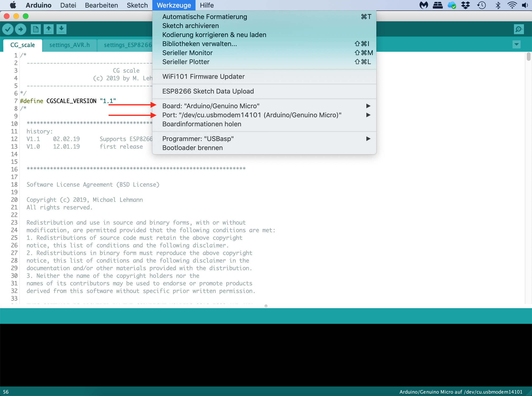Click status bar board and port text
Image resolution: width=532 pixels, height=396 pixels.
point(461,392)
